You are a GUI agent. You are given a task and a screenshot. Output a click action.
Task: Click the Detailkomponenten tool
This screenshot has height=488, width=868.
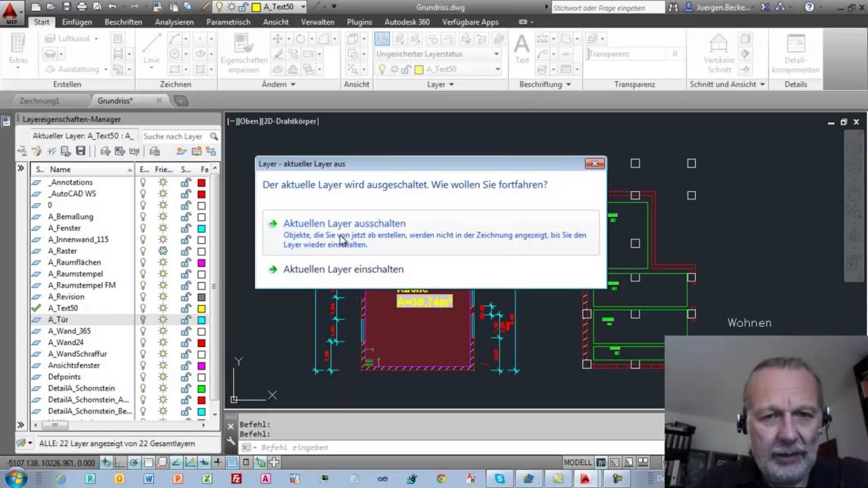(795, 53)
